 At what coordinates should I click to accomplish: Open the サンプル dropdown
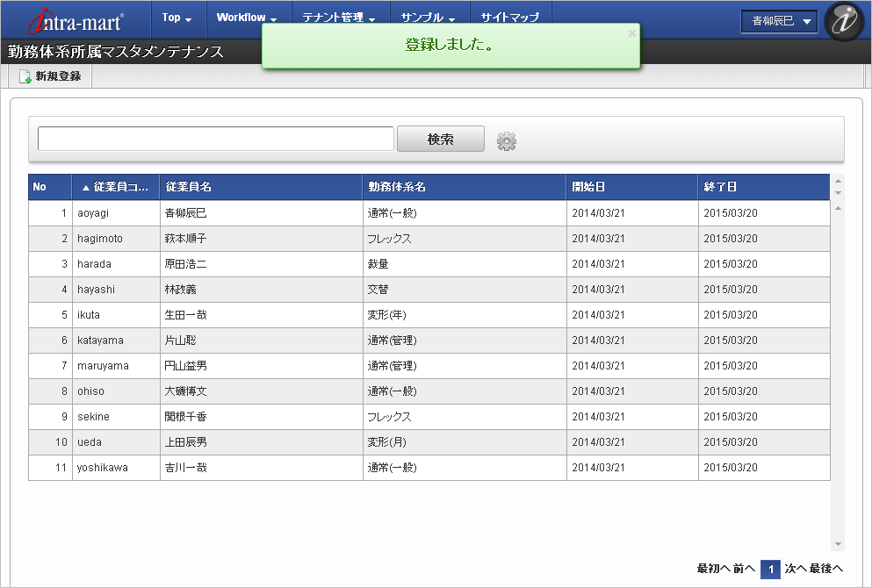pos(428,17)
